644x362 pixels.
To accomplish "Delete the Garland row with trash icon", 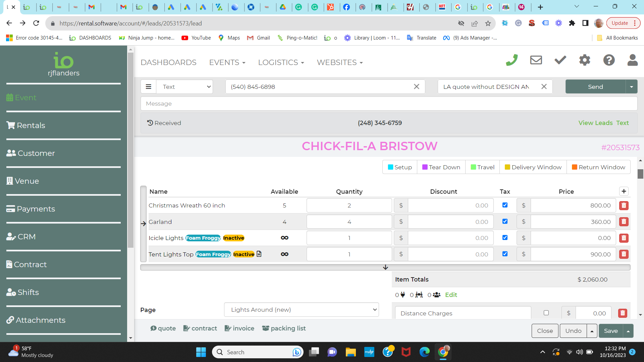I will [x=624, y=222].
